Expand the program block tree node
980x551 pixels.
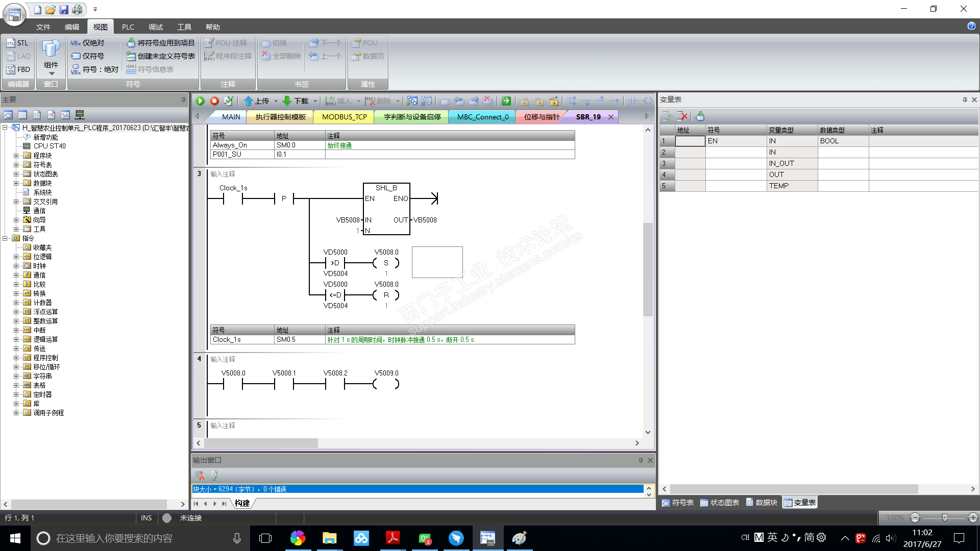pyautogui.click(x=16, y=156)
